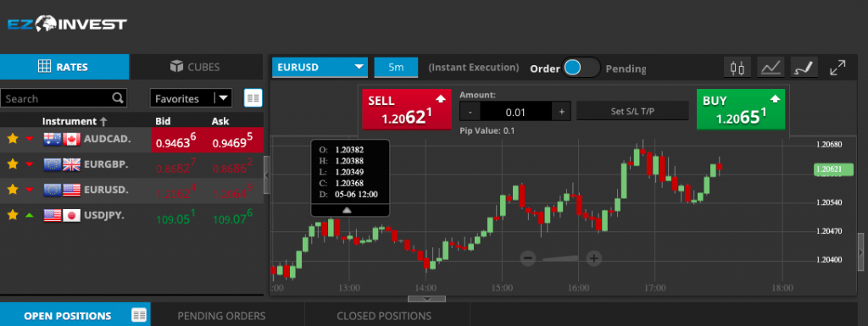Collapse chart using bottom handle
The height and width of the screenshot is (326, 868).
pyautogui.click(x=427, y=299)
